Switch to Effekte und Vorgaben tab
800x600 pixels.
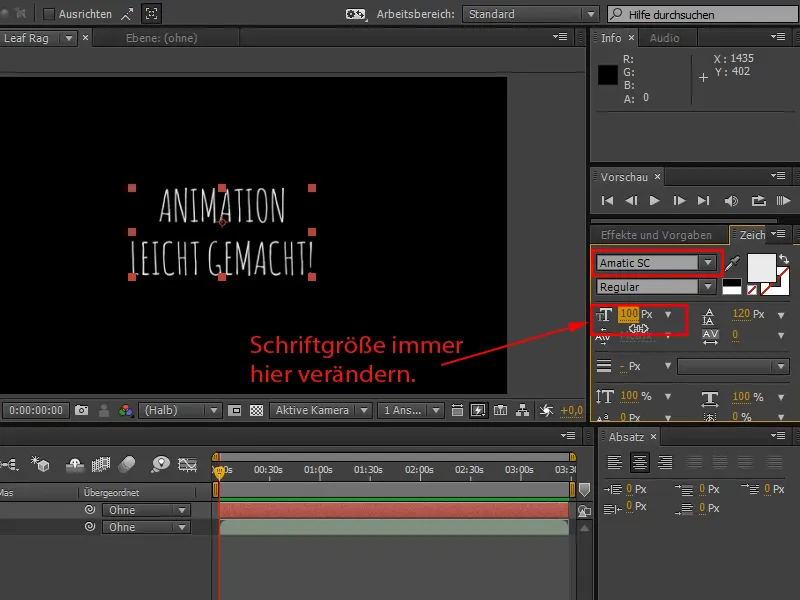tap(656, 235)
